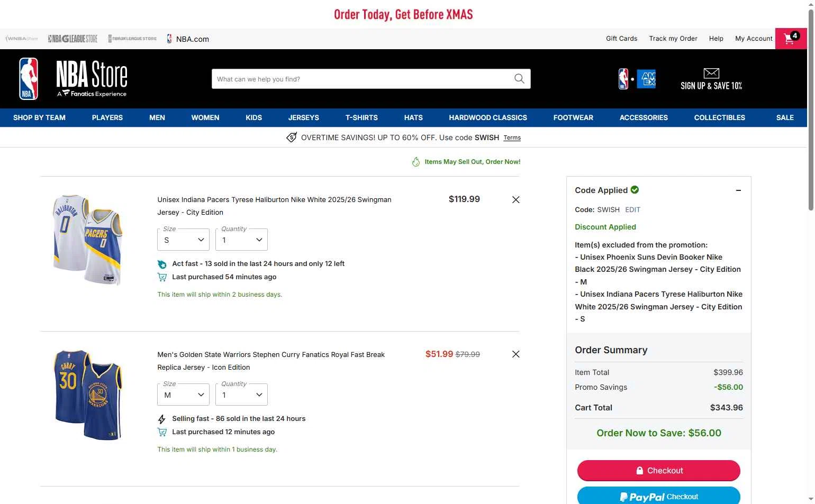The width and height of the screenshot is (815, 504).
Task: Click the promo tag icon beside Overtime Savings
Action: point(292,138)
